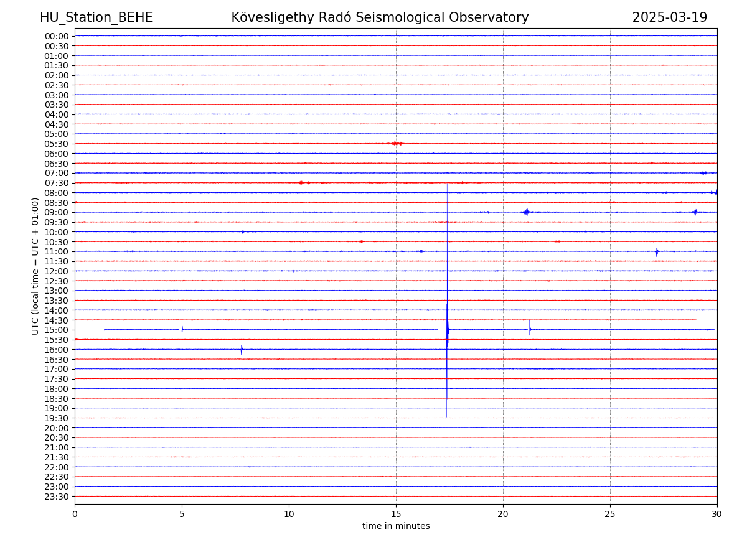The image size is (747, 560).
Task: Select the 20 tick on the minutes axis
Action: pyautogui.click(x=503, y=515)
